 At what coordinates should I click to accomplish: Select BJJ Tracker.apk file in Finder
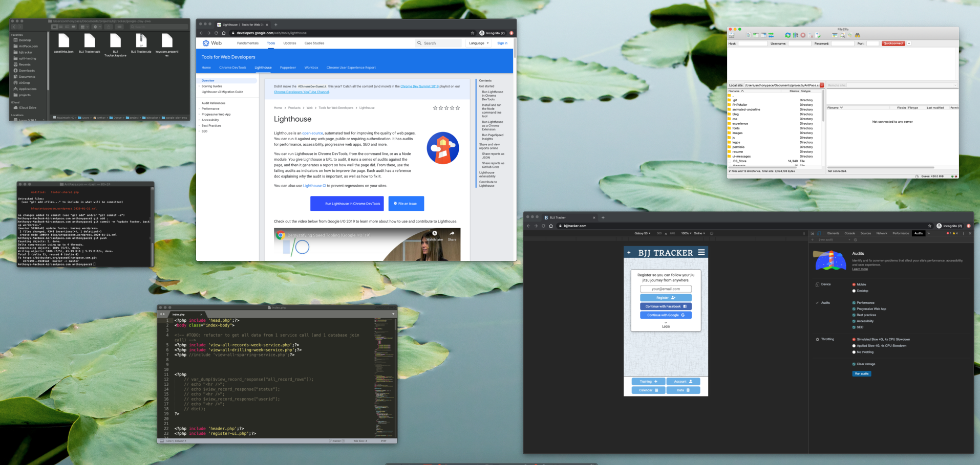pyautogui.click(x=90, y=43)
